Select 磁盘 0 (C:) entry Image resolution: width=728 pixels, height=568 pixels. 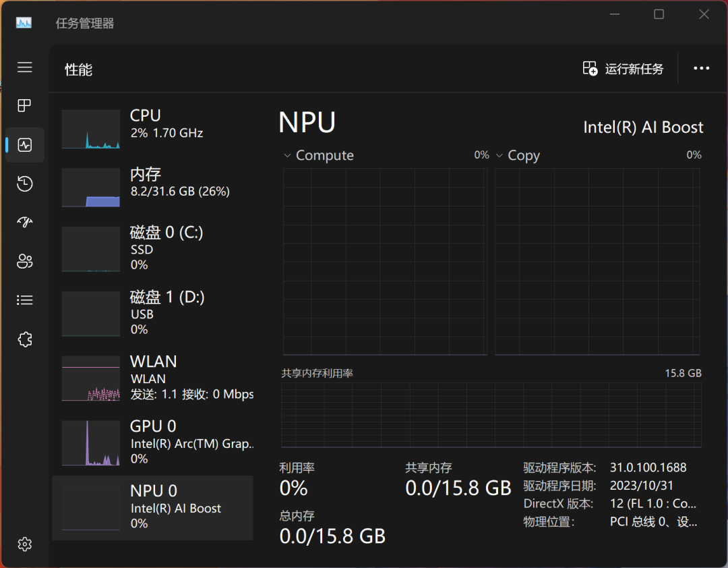(153, 249)
